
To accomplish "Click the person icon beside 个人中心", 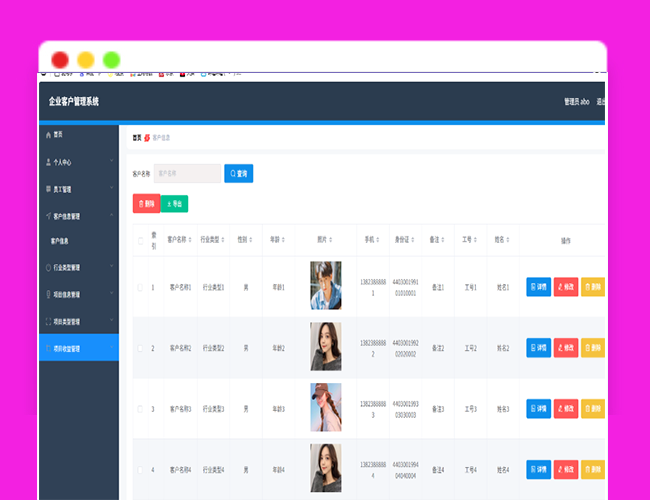I will 49,162.
